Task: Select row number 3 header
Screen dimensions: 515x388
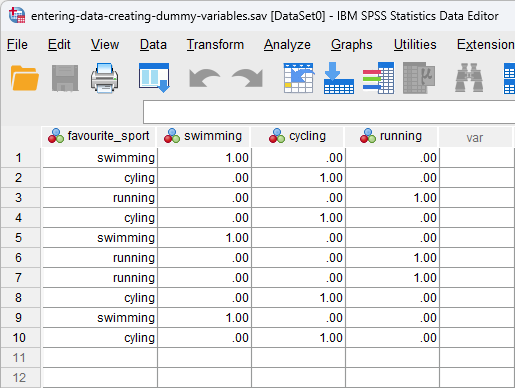Action: (x=20, y=198)
